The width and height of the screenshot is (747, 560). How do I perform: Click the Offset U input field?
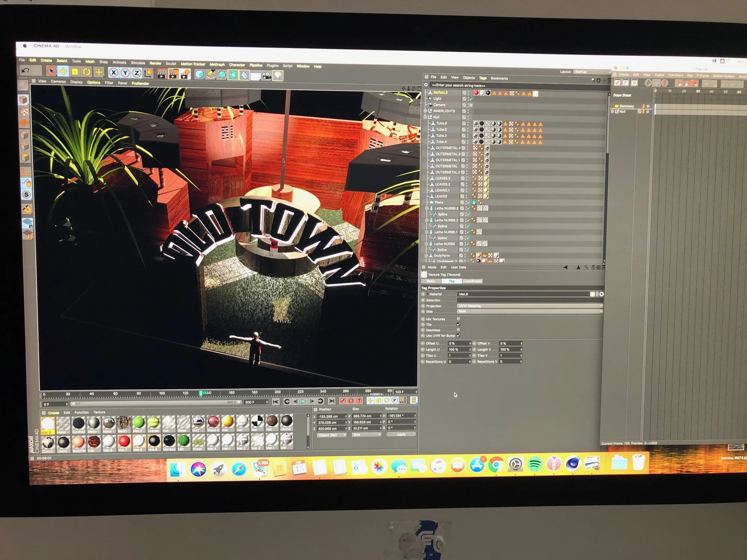(x=460, y=343)
